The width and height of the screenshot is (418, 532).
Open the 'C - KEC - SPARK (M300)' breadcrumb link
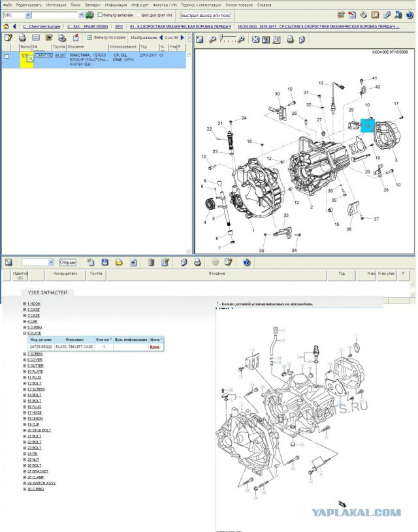[88, 27]
